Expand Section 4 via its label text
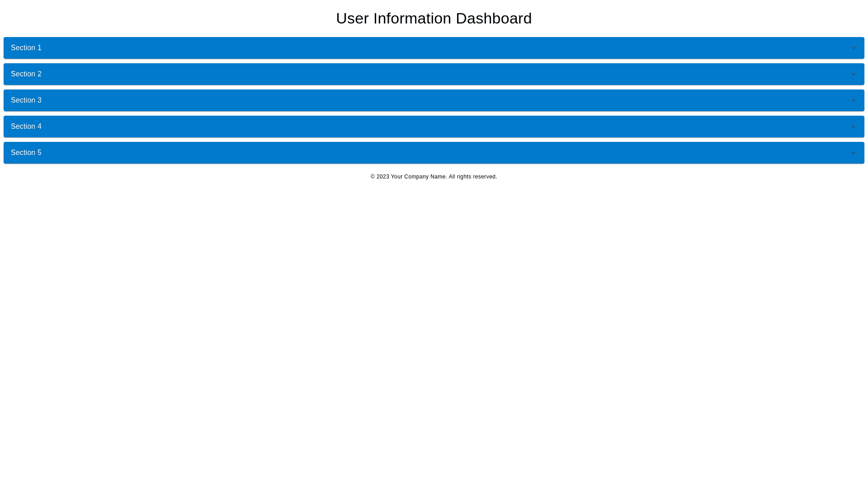The width and height of the screenshot is (868, 488). coord(26,127)
